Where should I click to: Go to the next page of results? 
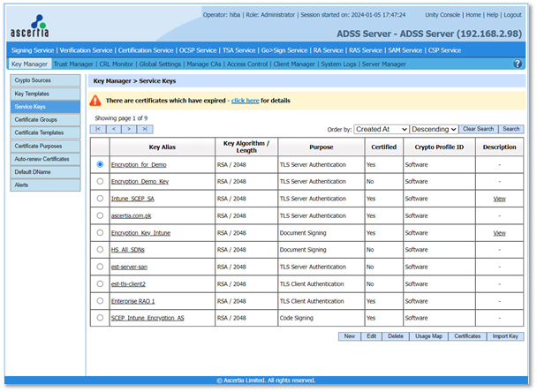[128, 129]
